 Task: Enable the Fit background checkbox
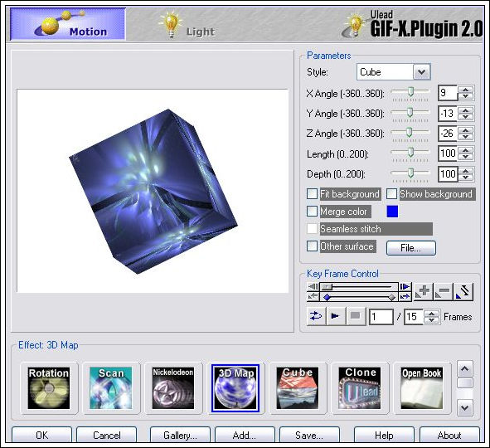point(312,194)
